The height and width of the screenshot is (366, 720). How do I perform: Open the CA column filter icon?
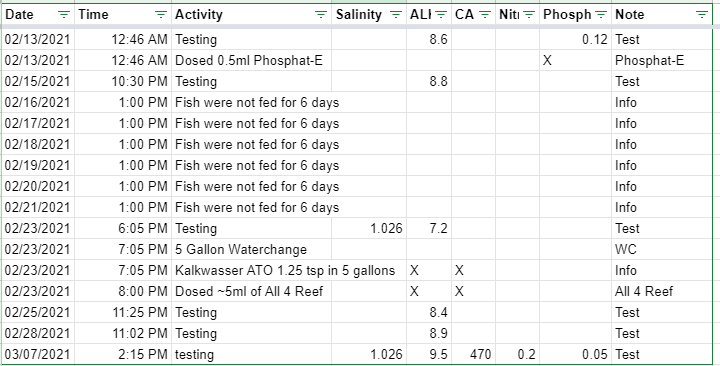pos(485,15)
